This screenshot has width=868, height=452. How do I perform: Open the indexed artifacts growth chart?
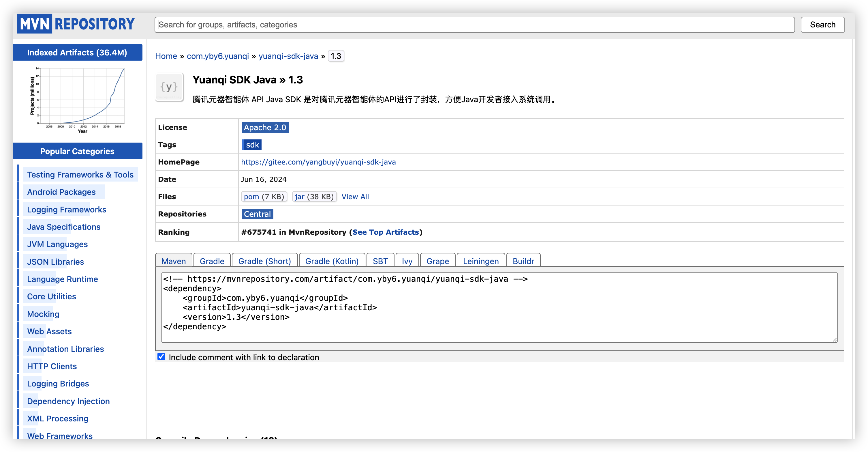pyautogui.click(x=78, y=100)
